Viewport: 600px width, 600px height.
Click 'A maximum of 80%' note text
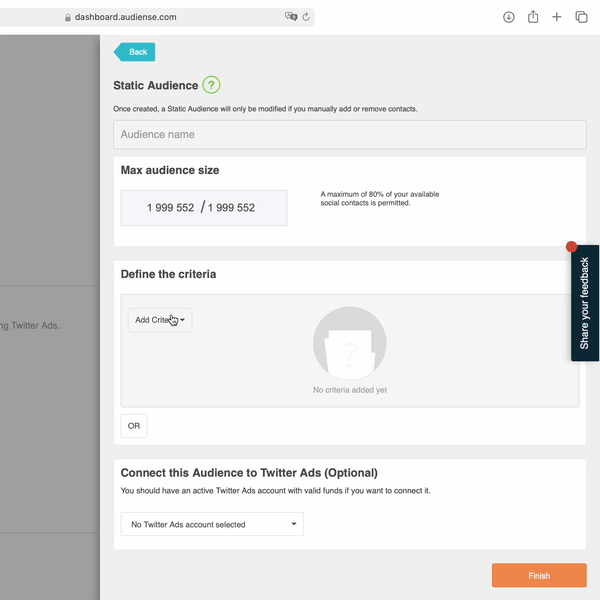380,199
